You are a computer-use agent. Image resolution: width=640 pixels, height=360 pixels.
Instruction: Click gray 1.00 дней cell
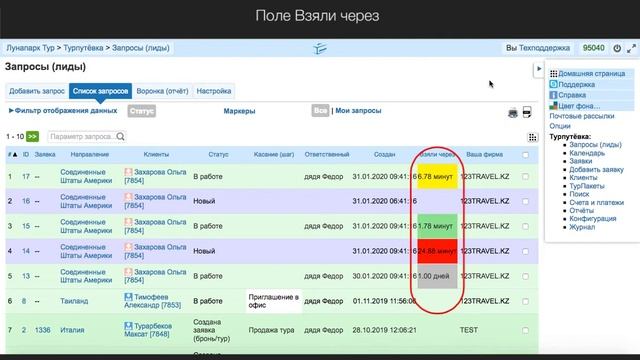tap(437, 276)
